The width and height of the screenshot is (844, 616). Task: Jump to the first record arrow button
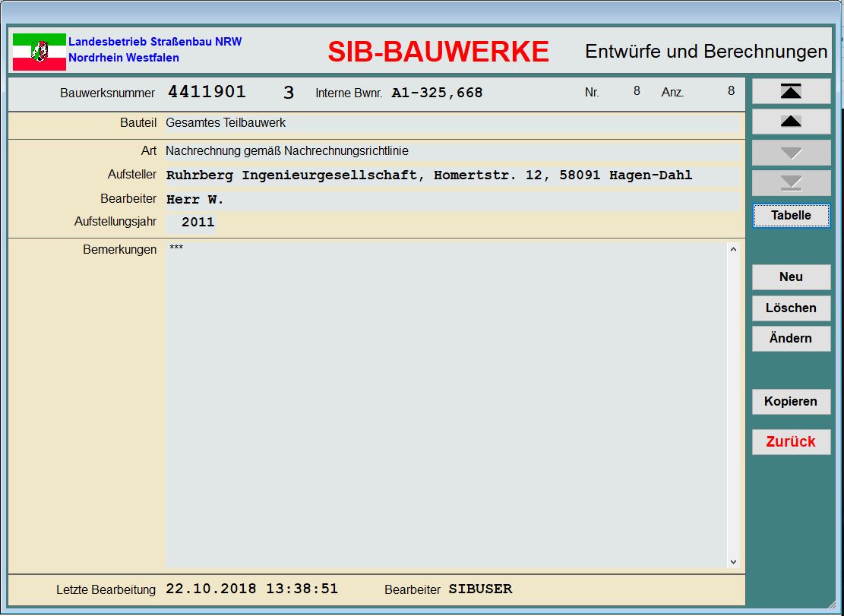[x=791, y=91]
